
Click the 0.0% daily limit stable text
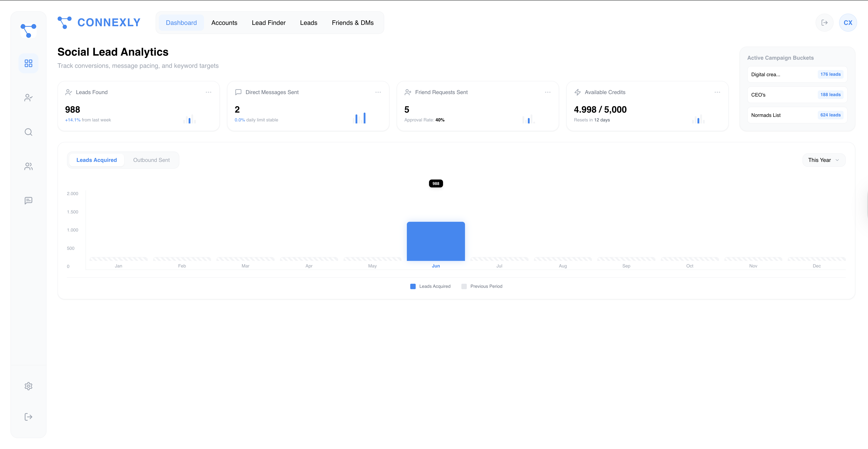[x=256, y=120]
